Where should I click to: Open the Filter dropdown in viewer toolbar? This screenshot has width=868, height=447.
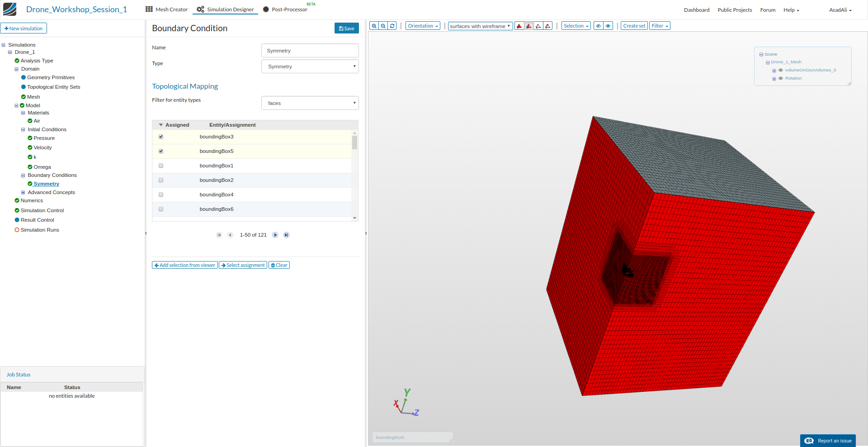660,26
